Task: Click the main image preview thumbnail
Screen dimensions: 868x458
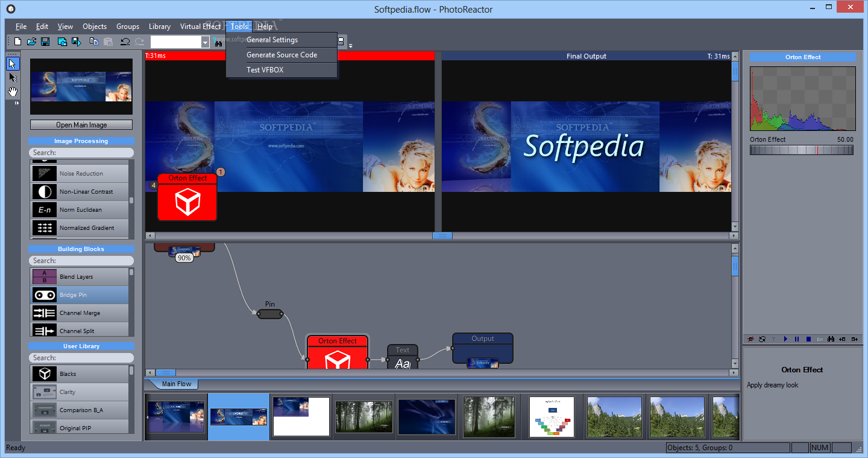Action: pyautogui.click(x=81, y=87)
